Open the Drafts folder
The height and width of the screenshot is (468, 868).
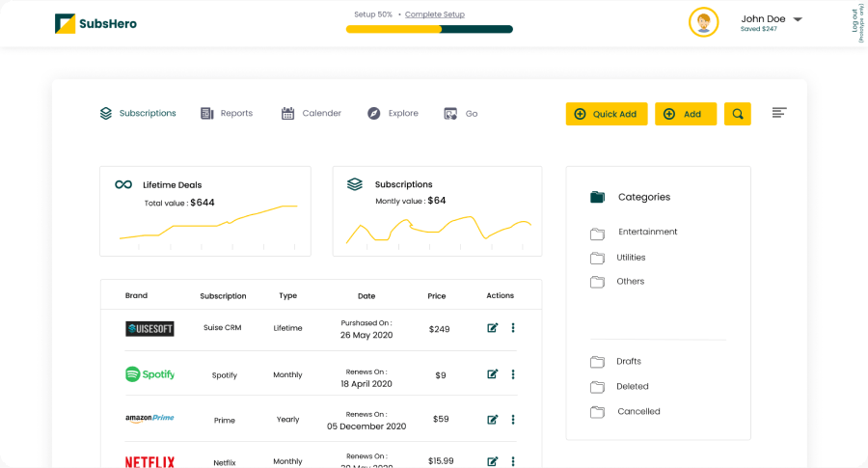coord(629,361)
